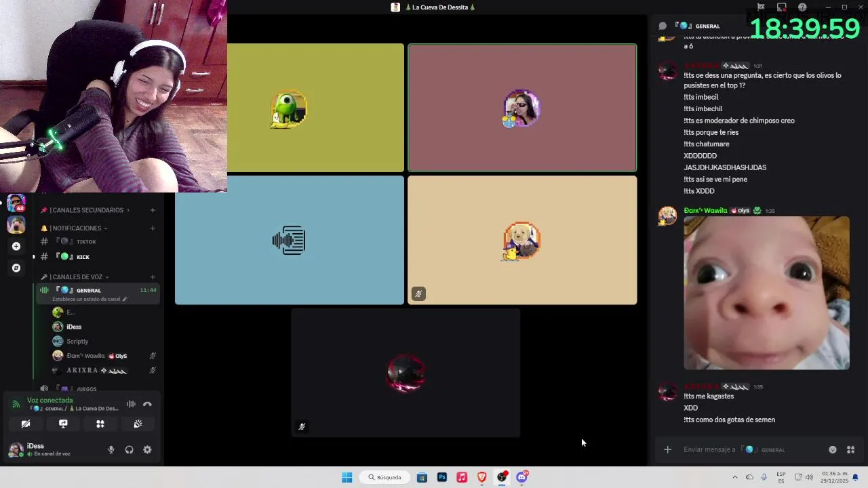The image size is (868, 488).
Task: Select Scriptly in voice member list
Action: (104, 342)
